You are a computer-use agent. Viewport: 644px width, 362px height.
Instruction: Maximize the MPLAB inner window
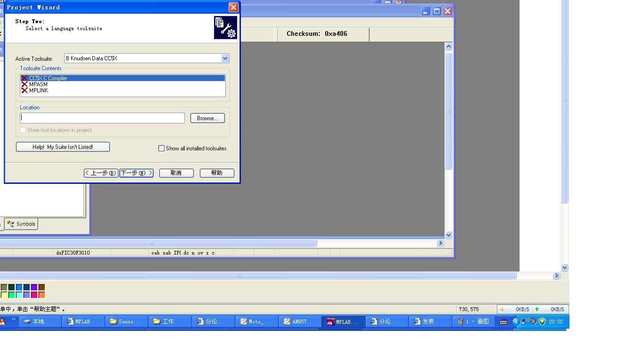437,11
